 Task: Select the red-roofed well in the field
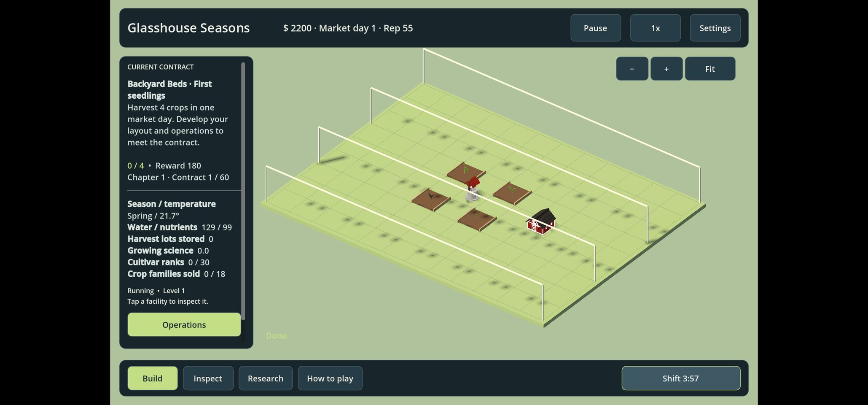(472, 189)
